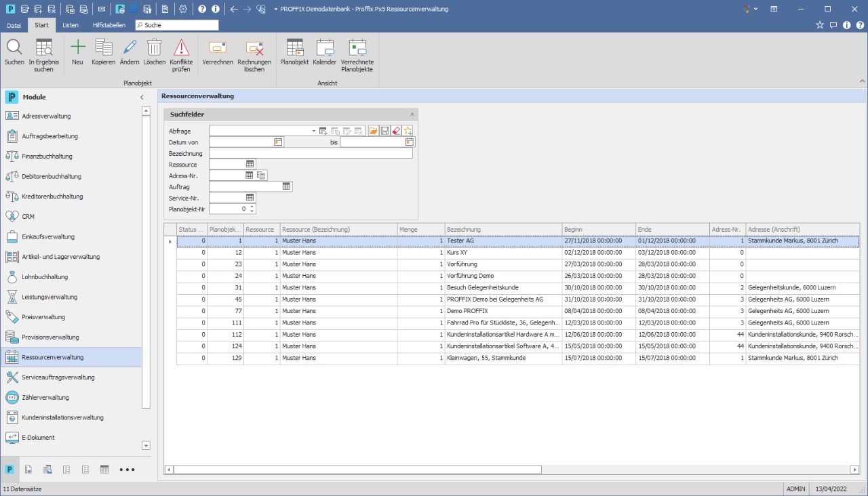Click sidebar scroll down arrow
The image size is (868, 496).
point(146,445)
